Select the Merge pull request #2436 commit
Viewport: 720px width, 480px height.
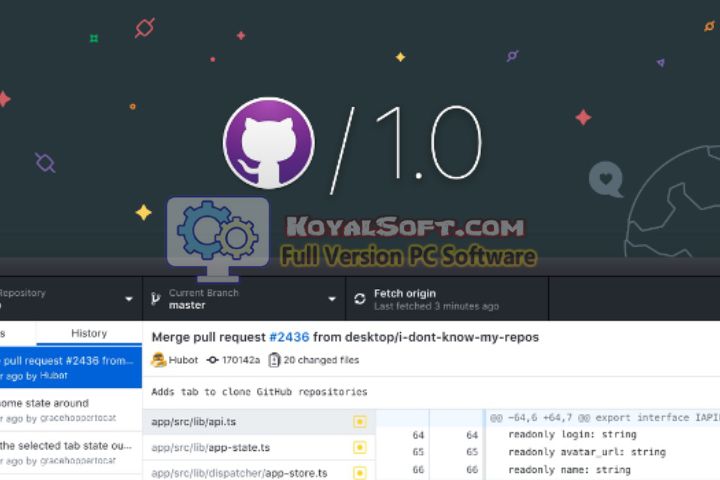[71, 367]
